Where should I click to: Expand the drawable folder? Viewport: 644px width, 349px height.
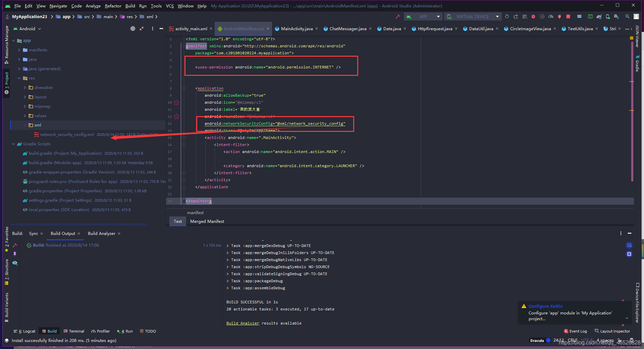tap(25, 88)
